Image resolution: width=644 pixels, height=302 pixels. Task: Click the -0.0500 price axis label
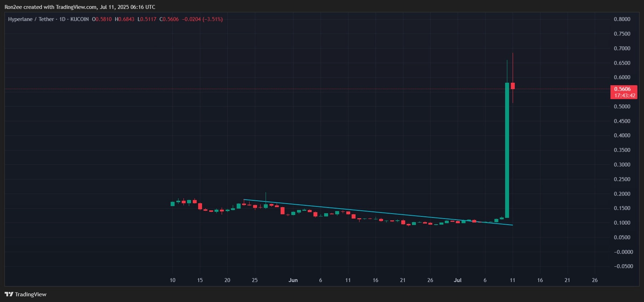pos(623,266)
